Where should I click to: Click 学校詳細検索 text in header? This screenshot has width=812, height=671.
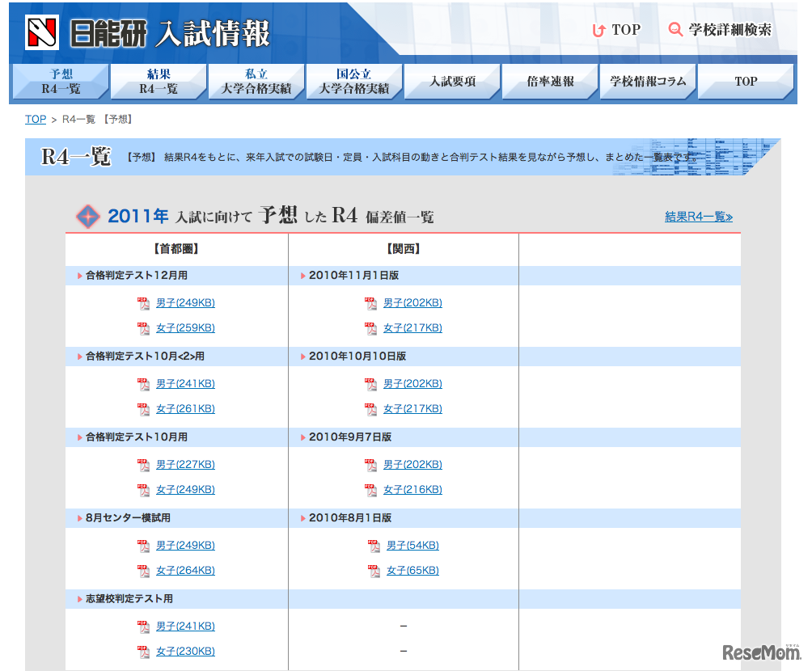(x=730, y=30)
